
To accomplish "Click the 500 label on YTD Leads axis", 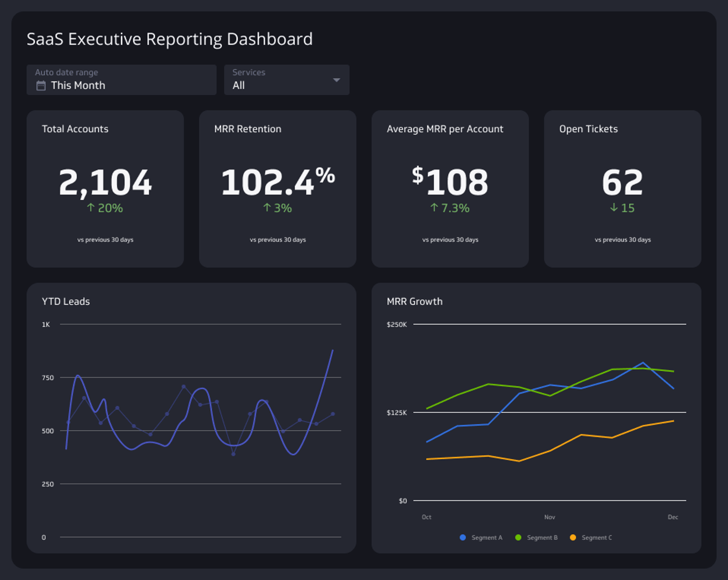I will point(48,431).
